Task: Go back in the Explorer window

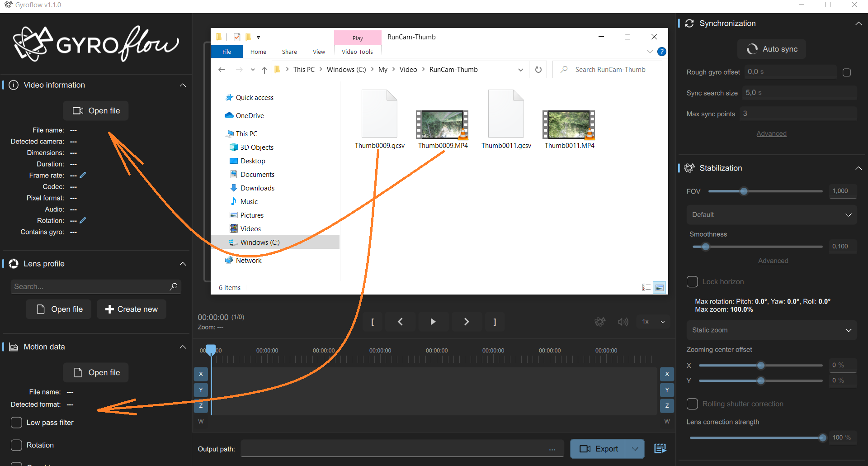Action: tap(222, 70)
